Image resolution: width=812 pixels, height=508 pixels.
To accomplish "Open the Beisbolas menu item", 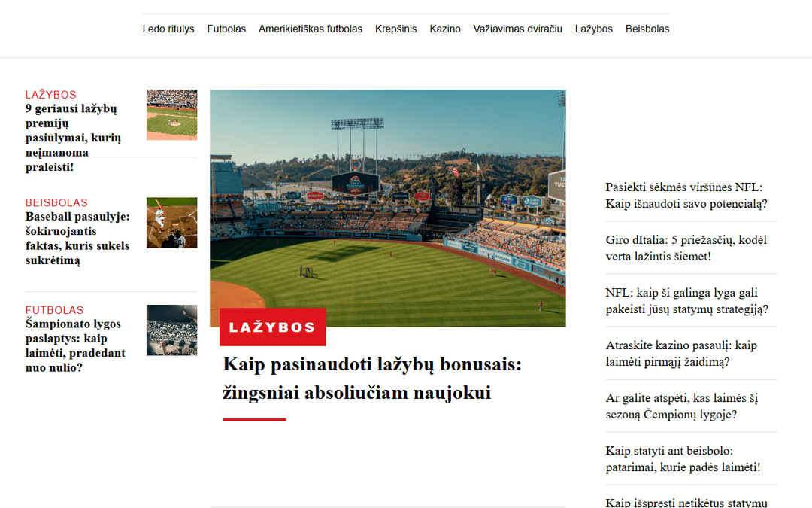I will (x=647, y=29).
